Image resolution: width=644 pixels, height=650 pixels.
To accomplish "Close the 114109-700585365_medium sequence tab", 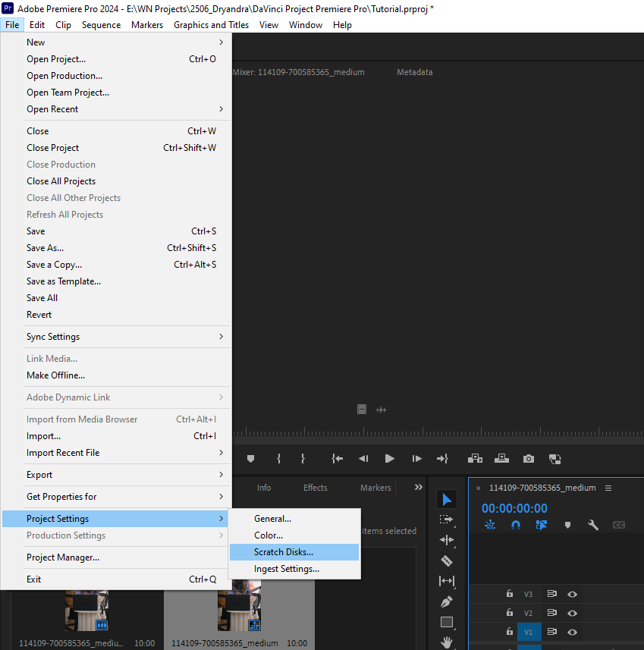I will pyautogui.click(x=478, y=488).
